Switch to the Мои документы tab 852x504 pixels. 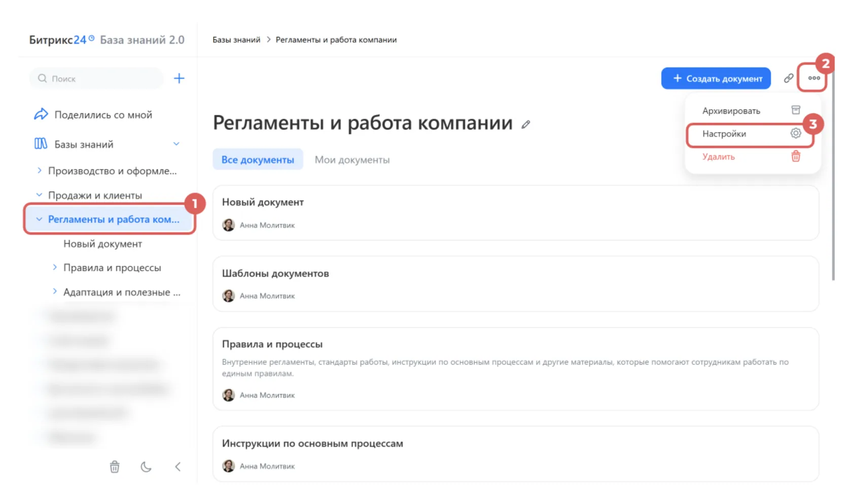[x=352, y=160]
